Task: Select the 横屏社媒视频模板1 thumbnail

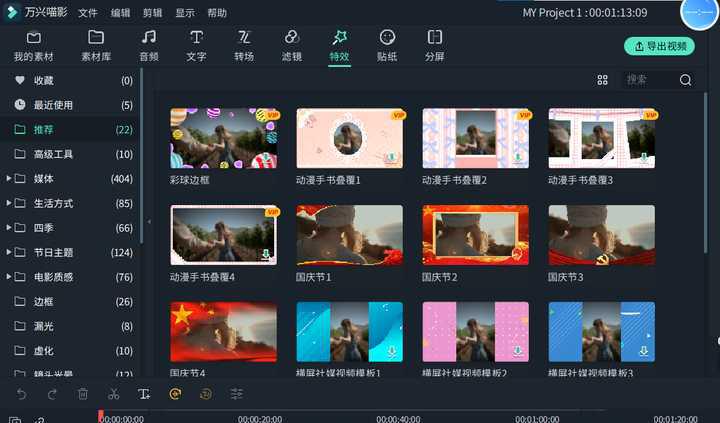Action: pos(350,332)
